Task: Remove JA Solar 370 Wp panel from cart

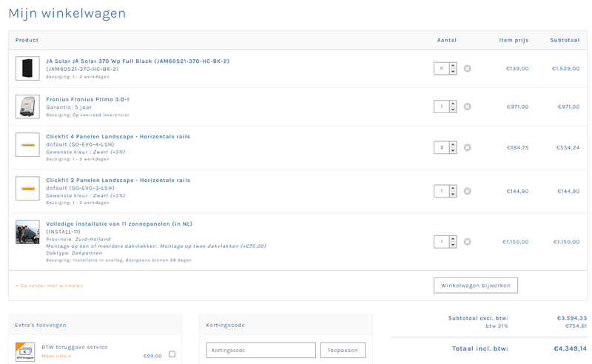Action: [x=468, y=68]
